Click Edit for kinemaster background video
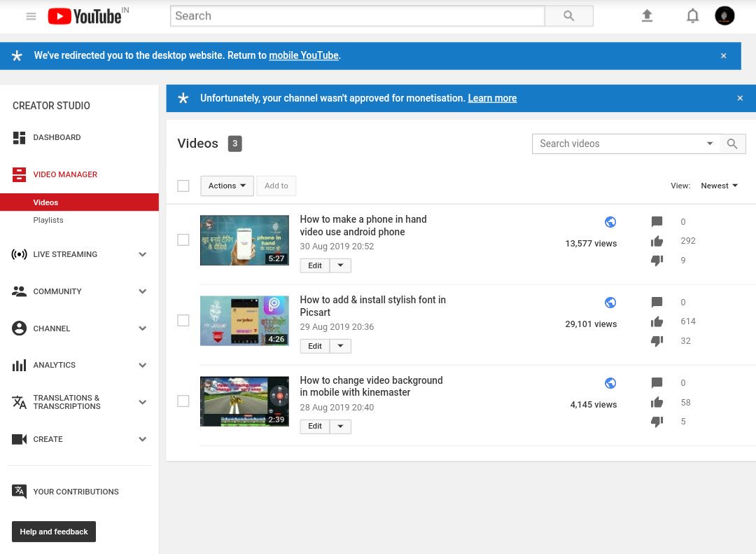Screen dimensions: 756x554 [315, 427]
